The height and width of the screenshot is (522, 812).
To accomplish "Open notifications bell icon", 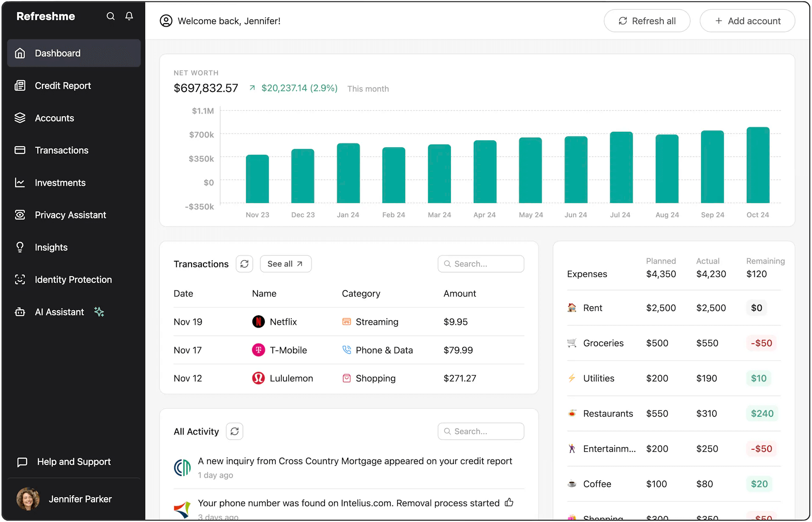I will (129, 16).
